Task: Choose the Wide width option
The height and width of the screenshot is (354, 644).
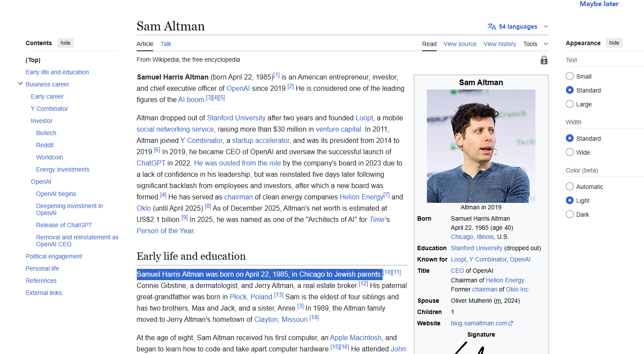Action: click(570, 152)
